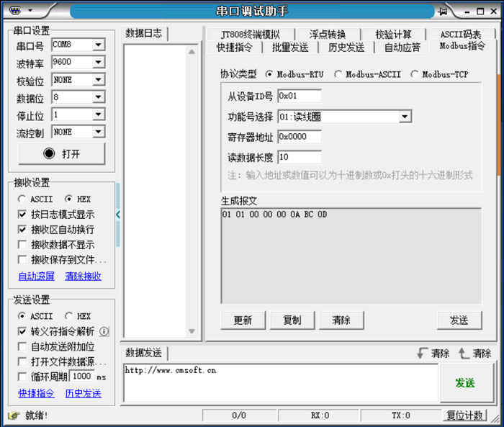Click the up-arrow 清除 icon above send box
Screen dimensions: 504x427
(x=463, y=354)
